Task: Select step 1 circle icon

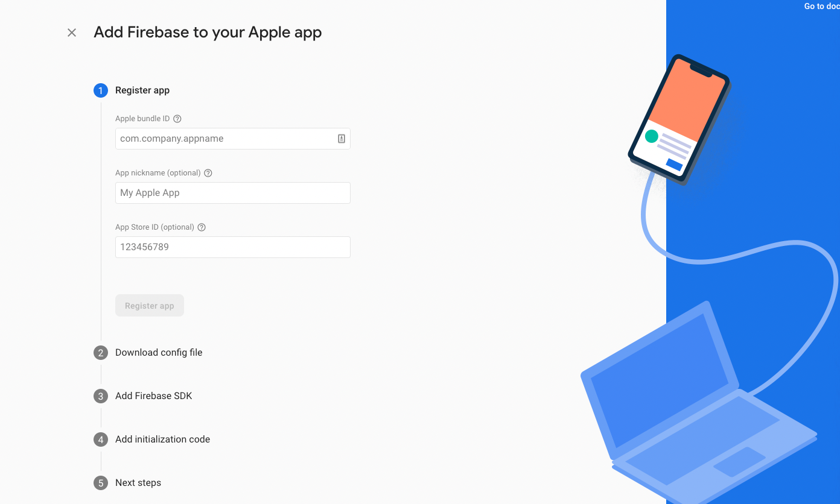Action: (x=101, y=90)
